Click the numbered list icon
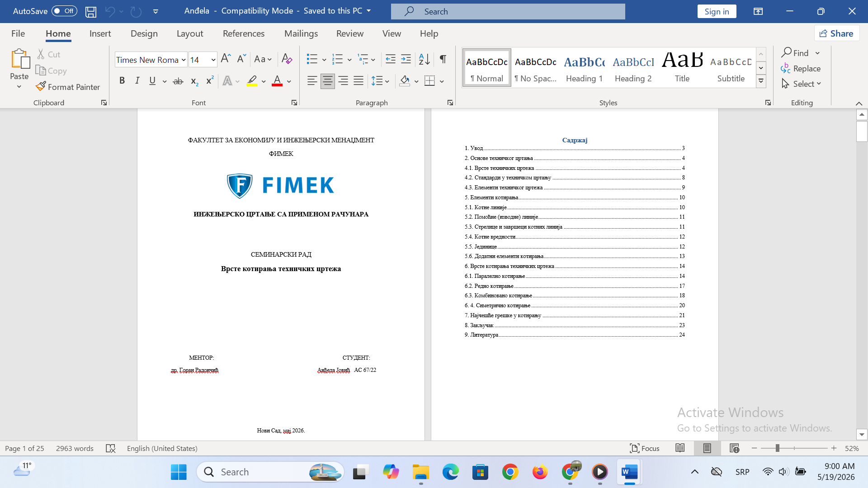Image resolution: width=868 pixels, height=488 pixels. [337, 59]
